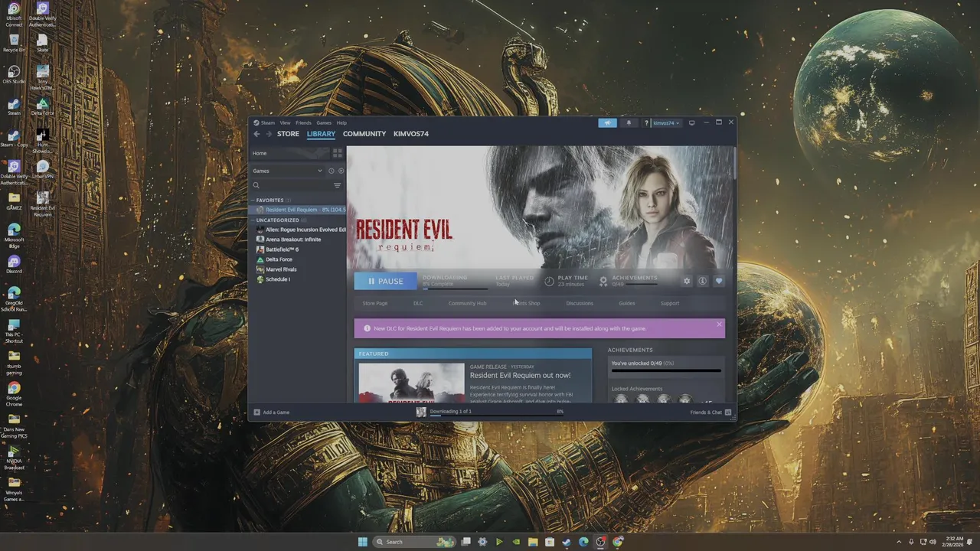Open the Steam announcements megaphone icon
The width and height of the screenshot is (980, 551).
tap(607, 122)
